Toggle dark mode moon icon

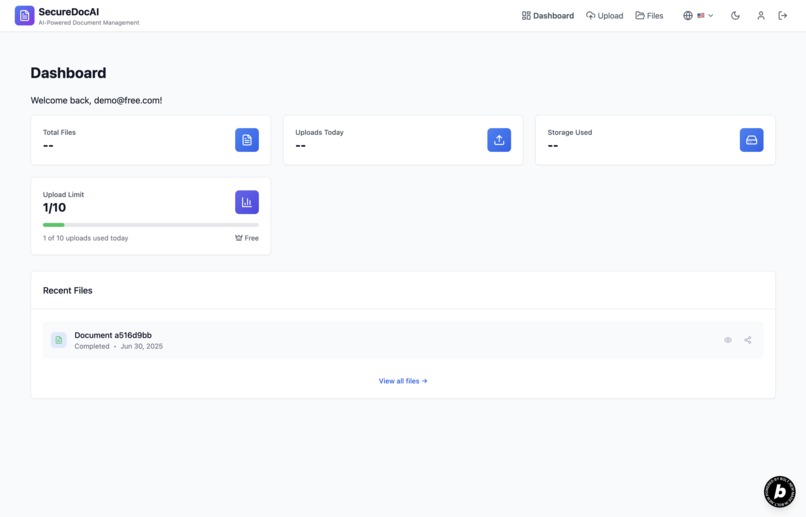coord(735,16)
